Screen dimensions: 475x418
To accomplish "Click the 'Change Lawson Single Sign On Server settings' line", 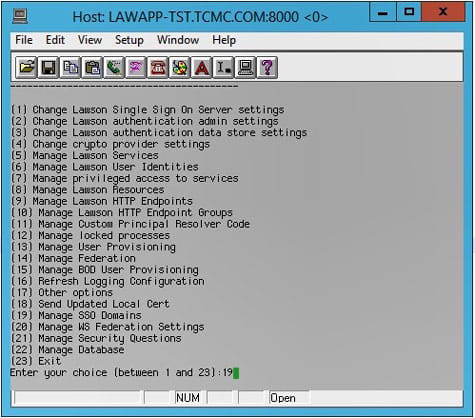I will tap(147, 110).
